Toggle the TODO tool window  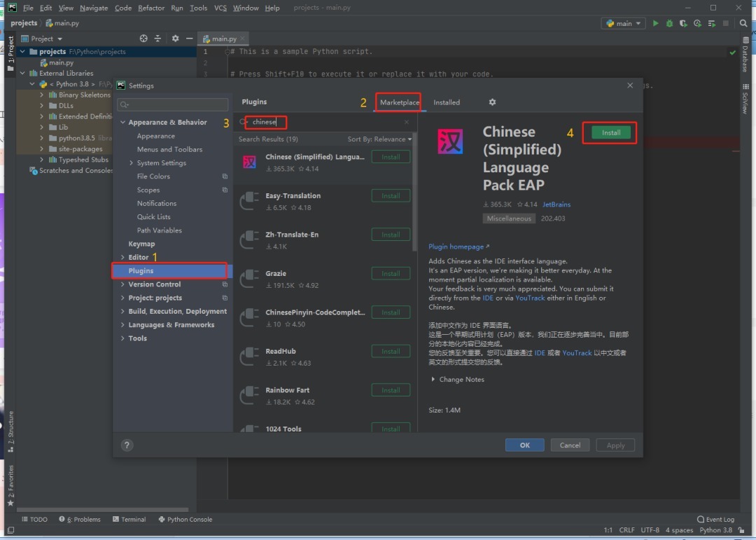click(35, 519)
